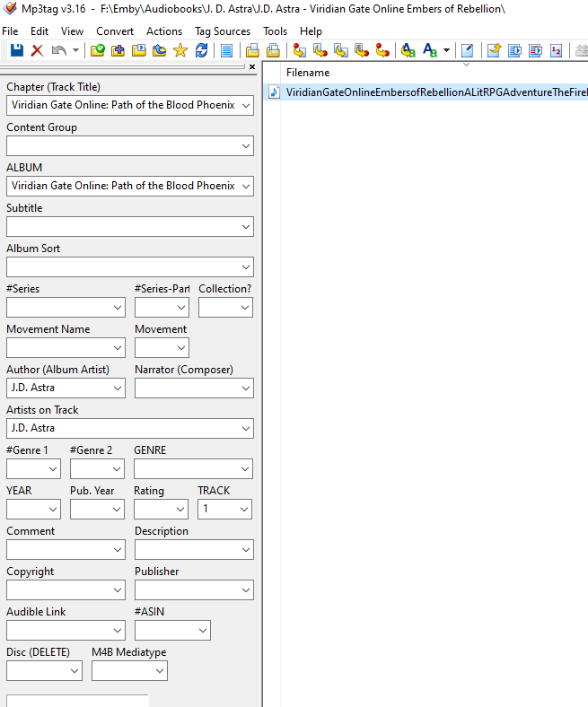Open the Auto-numbering wizard icon
588x707 pixels.
pyautogui.click(x=556, y=50)
